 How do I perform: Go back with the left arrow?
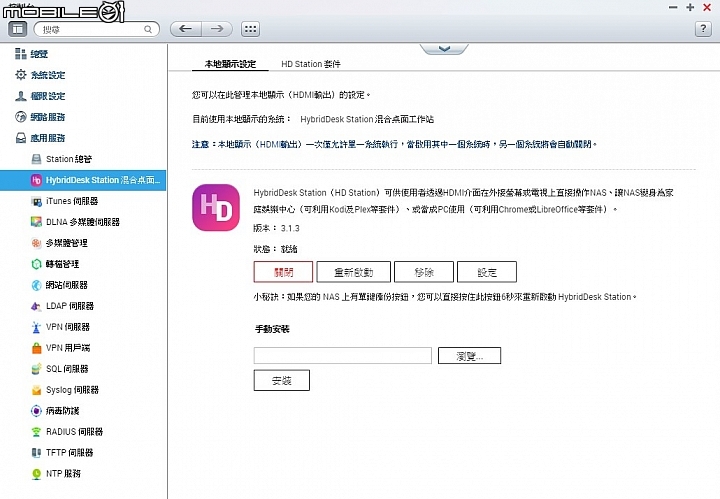[186, 29]
